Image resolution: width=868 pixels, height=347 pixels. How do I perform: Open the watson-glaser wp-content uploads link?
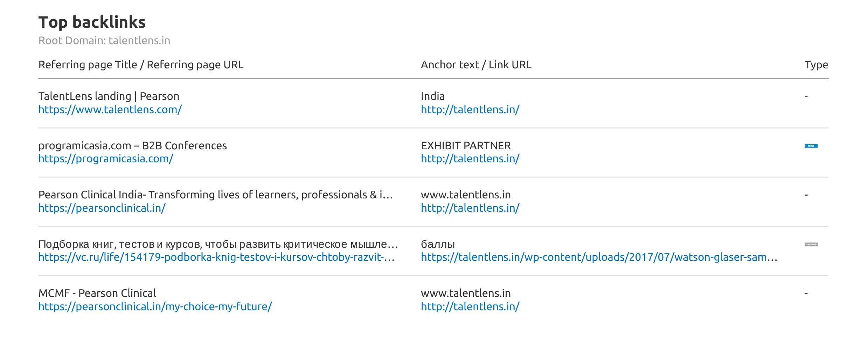(599, 257)
